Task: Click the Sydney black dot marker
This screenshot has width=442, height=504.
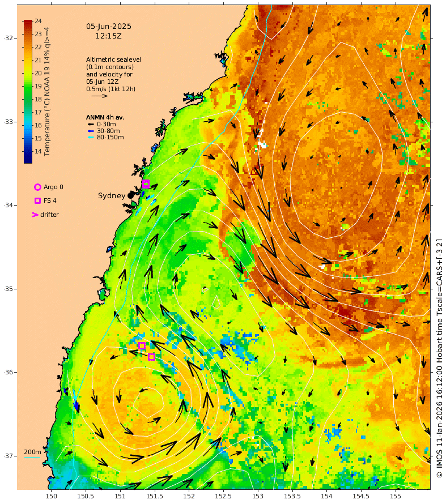Action: pyautogui.click(x=130, y=195)
